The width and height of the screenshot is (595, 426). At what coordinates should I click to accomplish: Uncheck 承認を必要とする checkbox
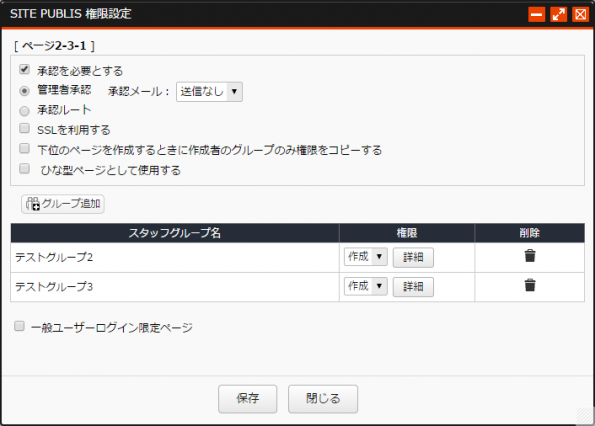pos(24,69)
